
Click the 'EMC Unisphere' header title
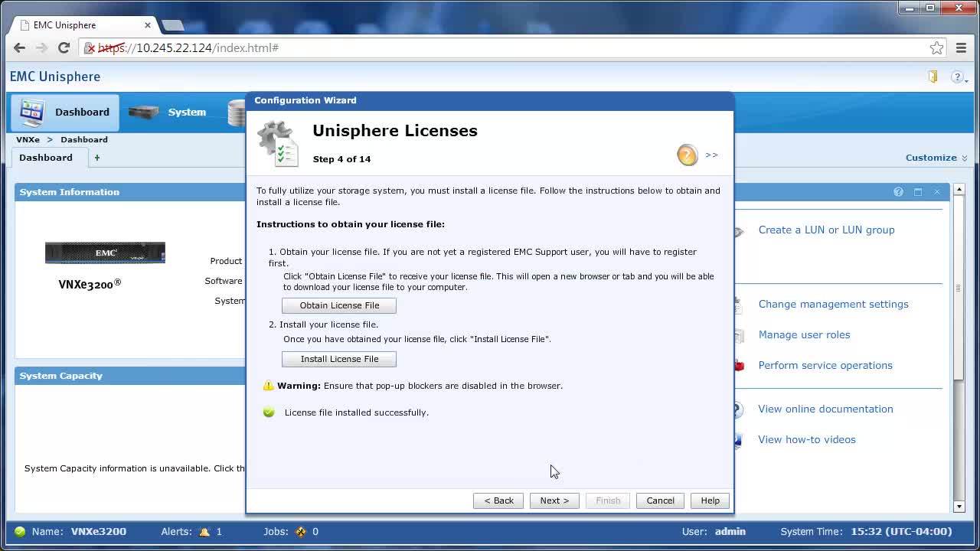(55, 77)
